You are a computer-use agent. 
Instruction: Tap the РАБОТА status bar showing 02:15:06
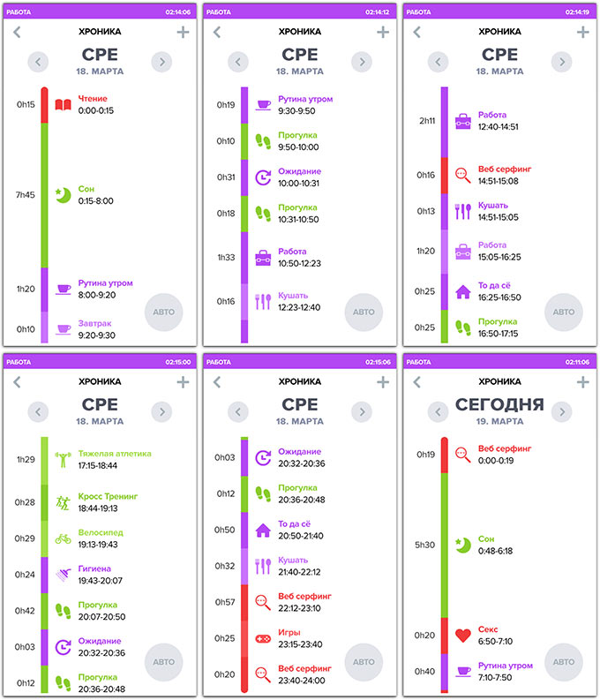299,362
